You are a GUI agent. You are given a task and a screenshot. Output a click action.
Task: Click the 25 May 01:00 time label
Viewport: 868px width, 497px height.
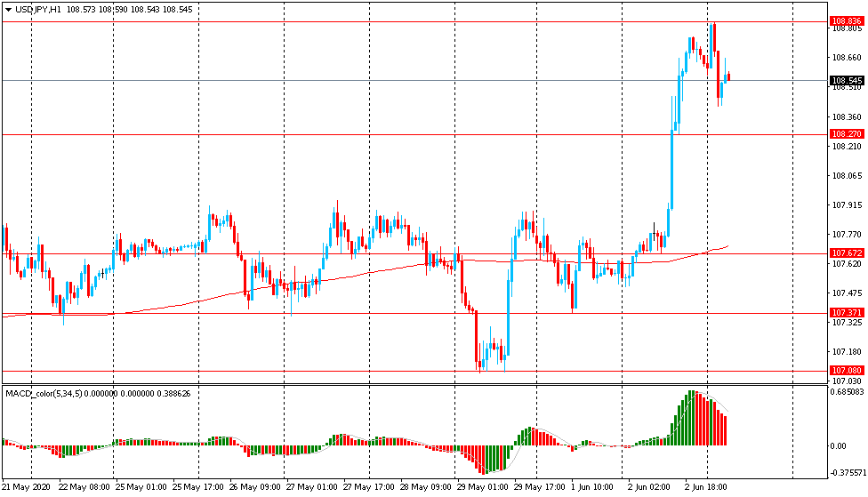pos(141,487)
